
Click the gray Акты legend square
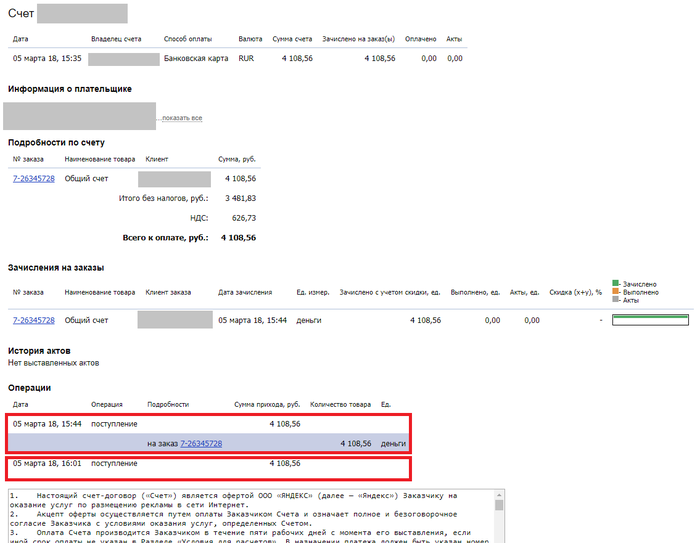(x=616, y=300)
